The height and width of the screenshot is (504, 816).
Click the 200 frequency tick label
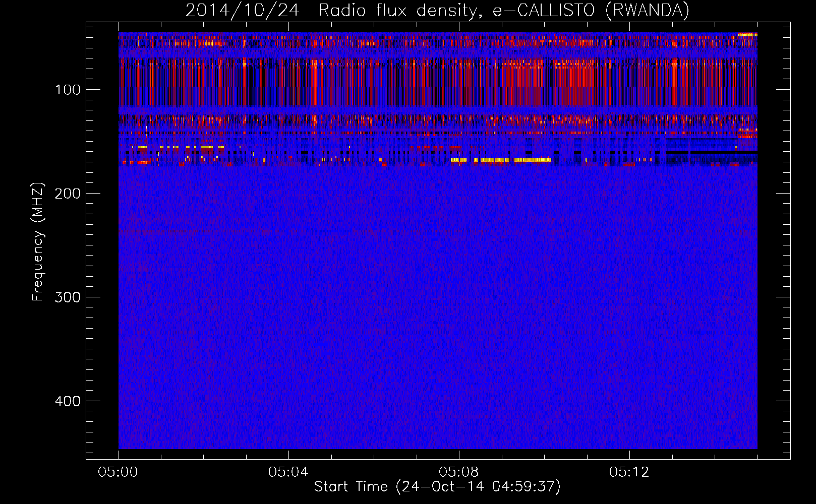(x=68, y=194)
